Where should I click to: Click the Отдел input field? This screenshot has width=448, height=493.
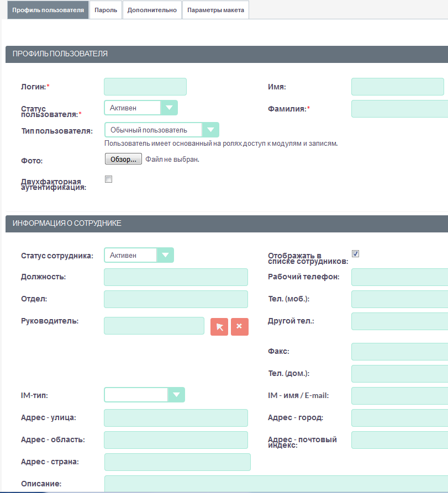[176, 299]
